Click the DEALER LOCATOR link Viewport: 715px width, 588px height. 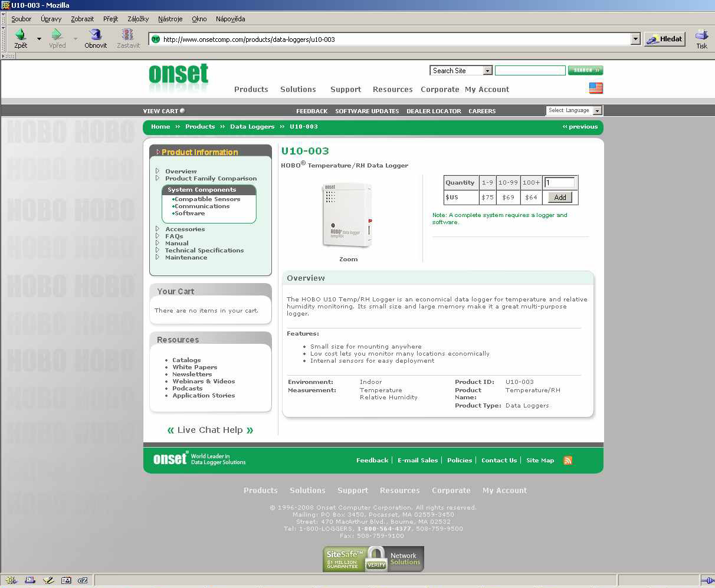pyautogui.click(x=434, y=111)
